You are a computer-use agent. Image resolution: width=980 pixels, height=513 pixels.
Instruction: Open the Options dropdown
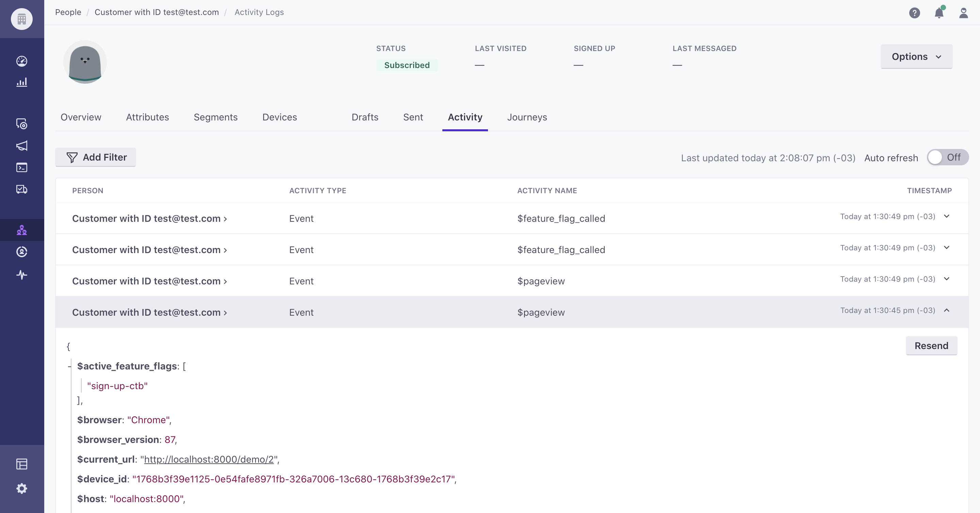point(916,57)
